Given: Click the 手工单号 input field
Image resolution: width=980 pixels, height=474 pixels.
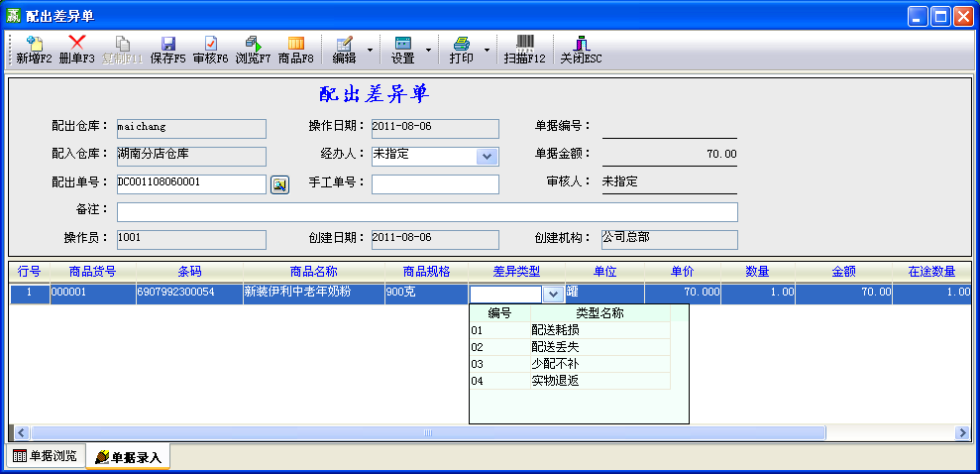Looking at the screenshot, I should pos(435,184).
